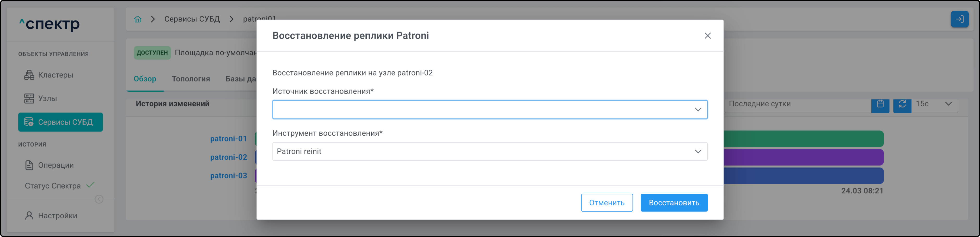Click the Отменить button
980x237 pixels.
click(607, 203)
